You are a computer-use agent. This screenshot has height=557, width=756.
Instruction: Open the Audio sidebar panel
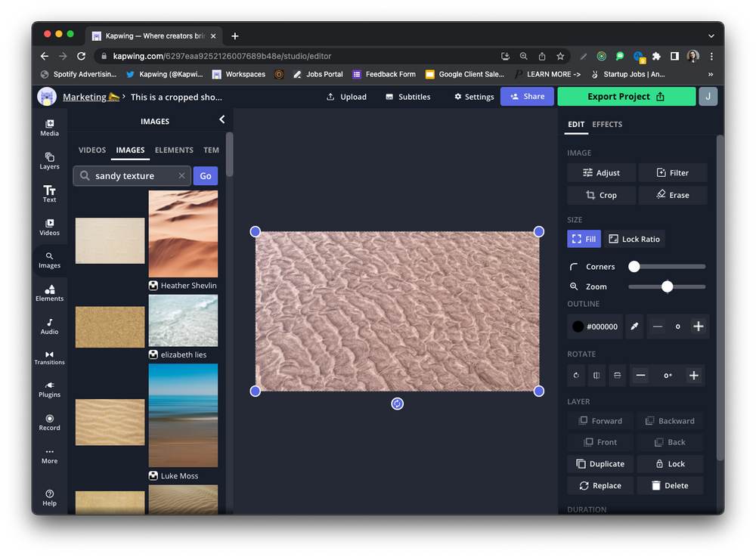[x=49, y=326]
